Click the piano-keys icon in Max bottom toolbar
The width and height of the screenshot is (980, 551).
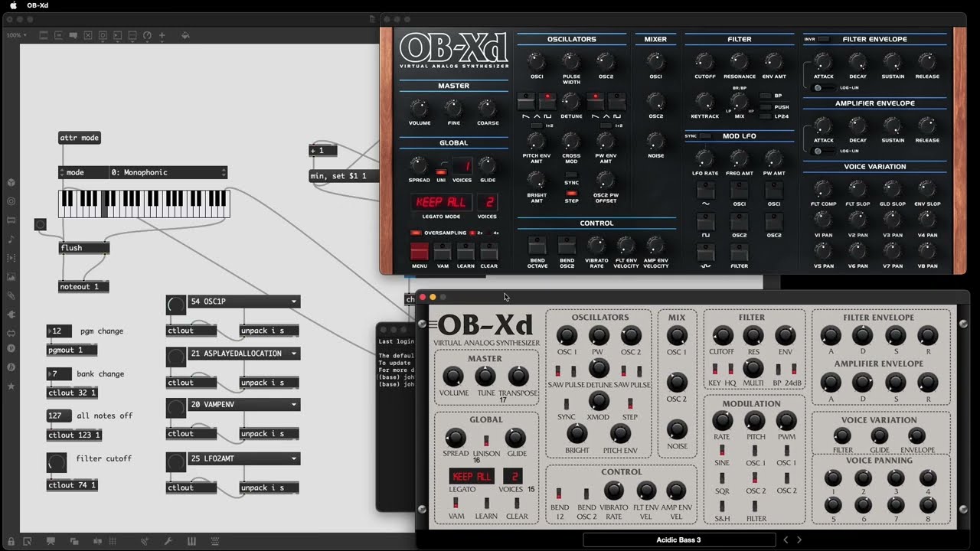(x=191, y=541)
